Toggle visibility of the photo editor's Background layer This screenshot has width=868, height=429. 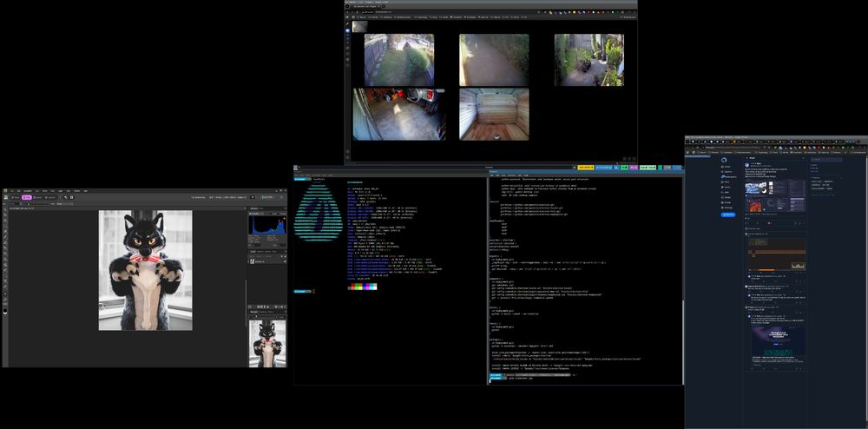pos(284,261)
